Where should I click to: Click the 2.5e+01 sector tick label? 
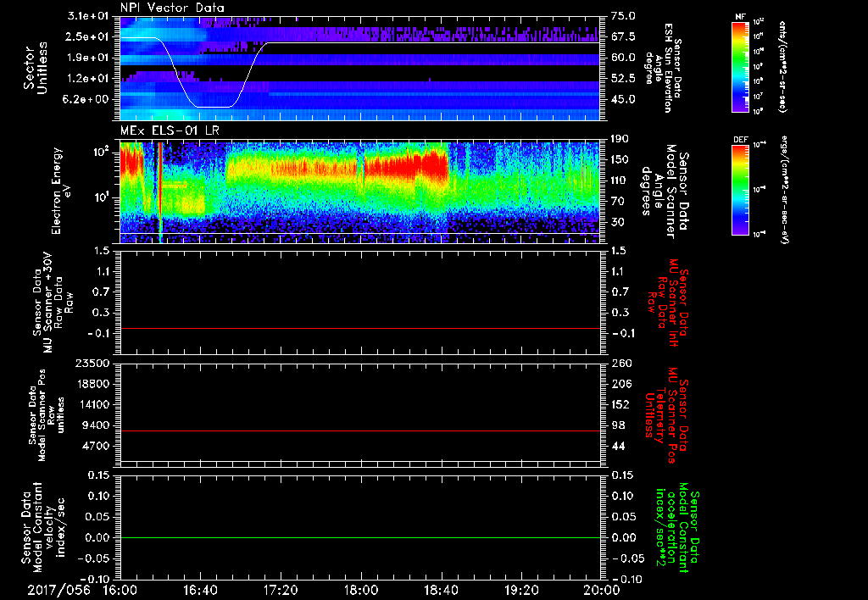click(88, 36)
